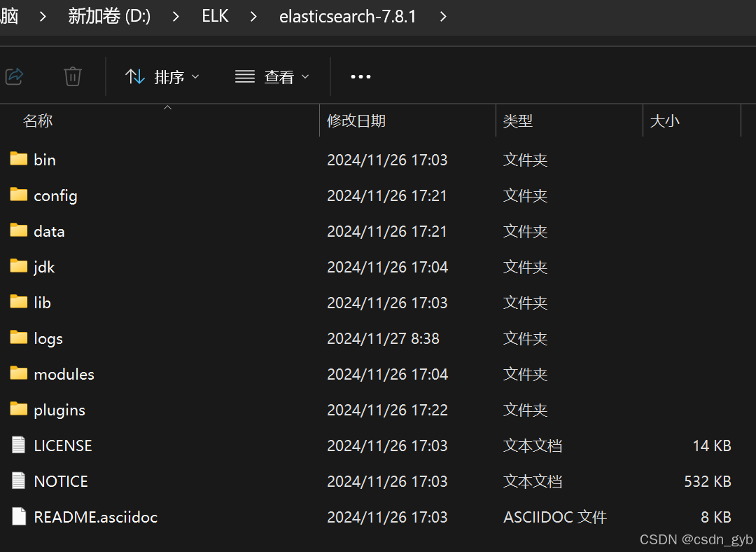This screenshot has width=756, height=552.
Task: Click the jdk date 2024/11/26 17:04
Action: pyautogui.click(x=388, y=268)
